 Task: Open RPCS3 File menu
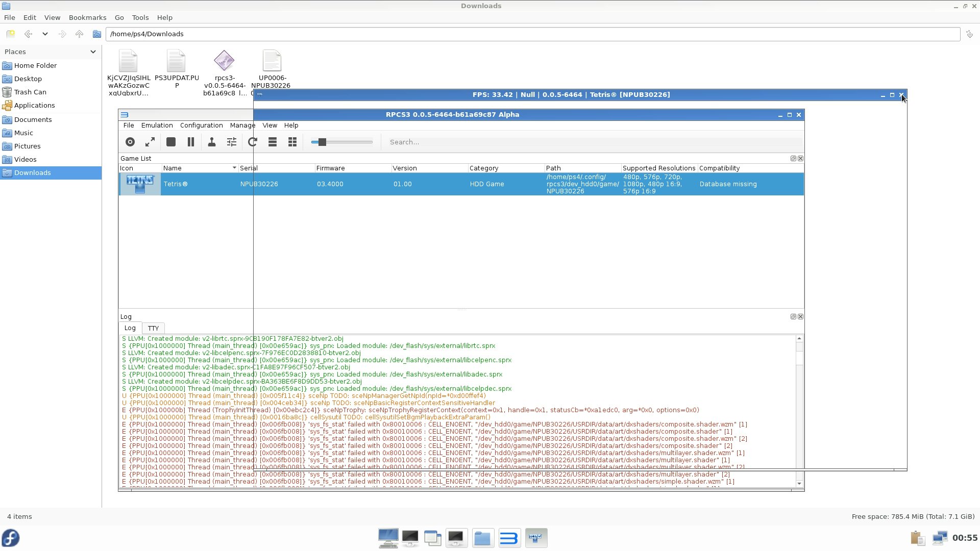(129, 126)
